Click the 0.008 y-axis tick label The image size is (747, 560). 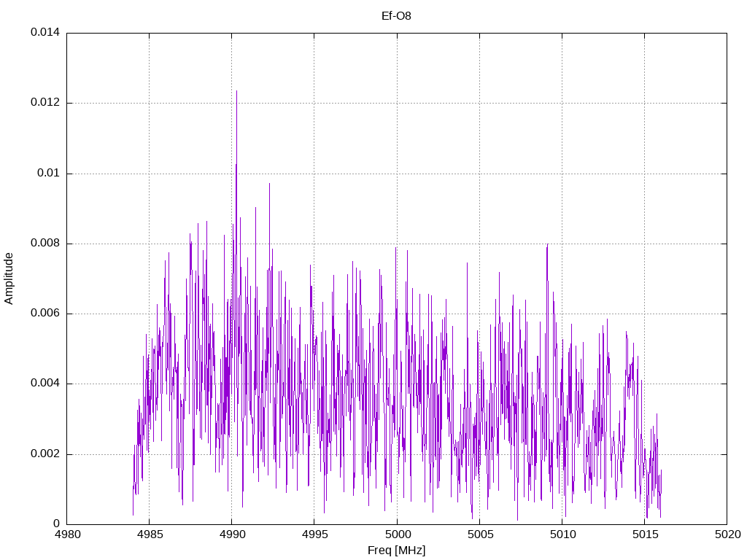[x=45, y=243]
